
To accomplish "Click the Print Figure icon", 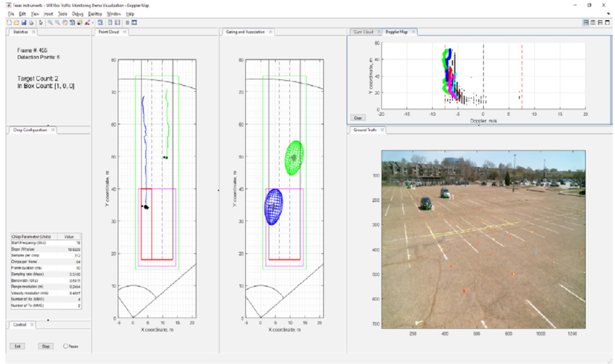I will [31, 22].
